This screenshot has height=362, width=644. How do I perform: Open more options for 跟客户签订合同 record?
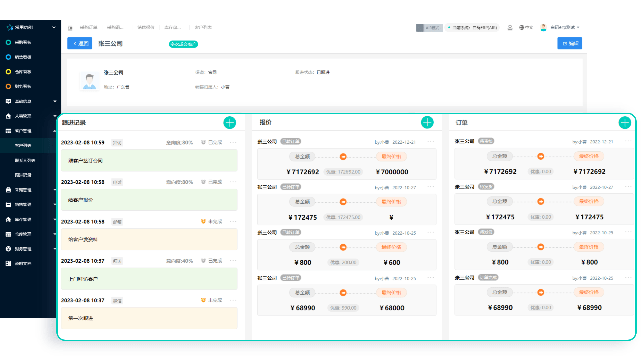coord(233,142)
